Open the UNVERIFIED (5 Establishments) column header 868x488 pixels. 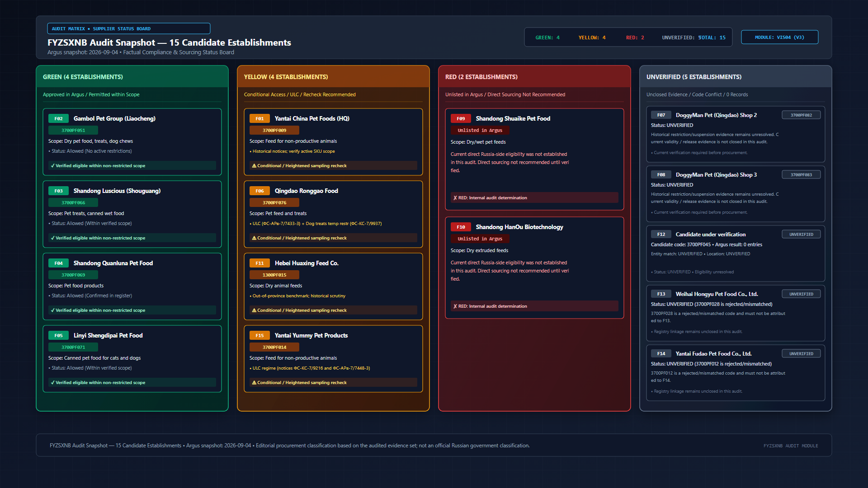pyautogui.click(x=736, y=77)
